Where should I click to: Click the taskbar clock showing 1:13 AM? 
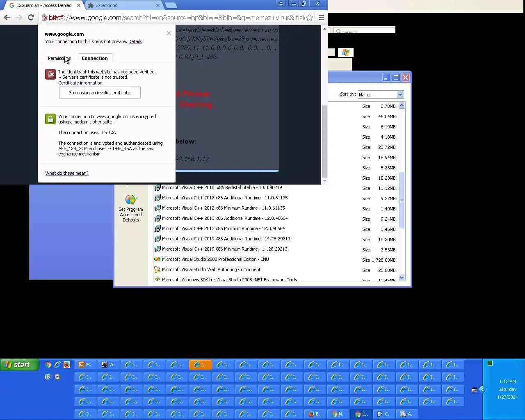coord(507,381)
